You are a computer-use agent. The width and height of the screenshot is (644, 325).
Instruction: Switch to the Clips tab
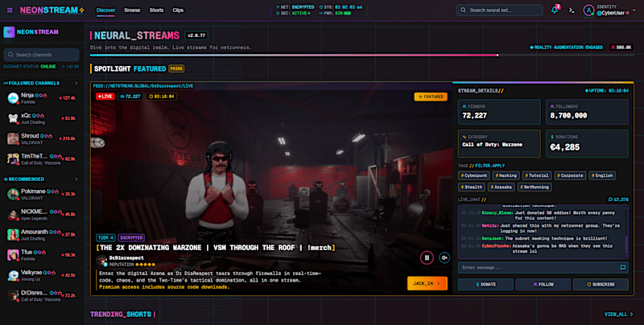[x=178, y=10]
